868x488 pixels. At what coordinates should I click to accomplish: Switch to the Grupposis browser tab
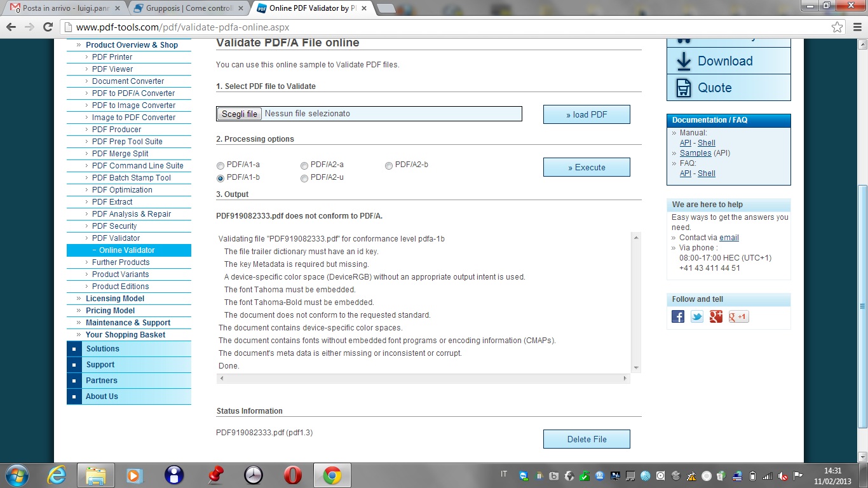point(189,8)
